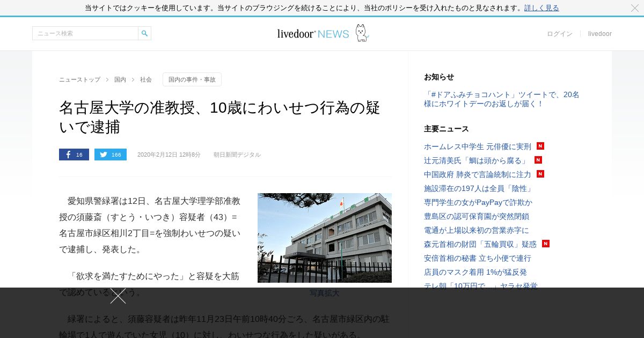
Task: Click the search magnifier icon
Action: 144,33
